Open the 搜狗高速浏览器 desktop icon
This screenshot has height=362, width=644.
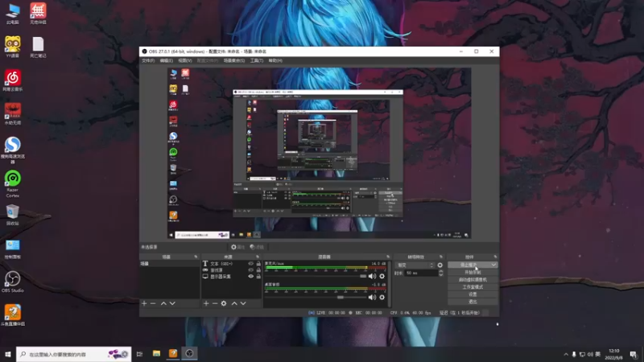[x=13, y=150]
